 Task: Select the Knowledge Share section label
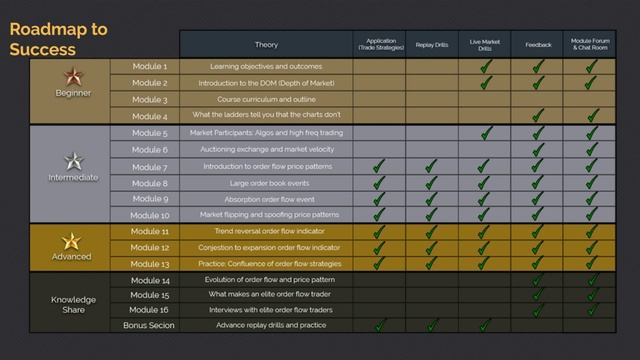(73, 304)
